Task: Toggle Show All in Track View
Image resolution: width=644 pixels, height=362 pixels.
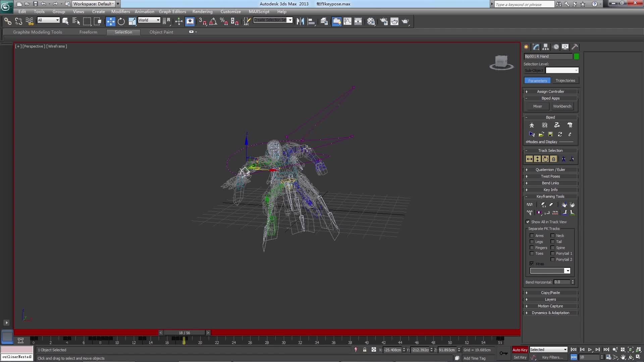Action: (x=528, y=222)
